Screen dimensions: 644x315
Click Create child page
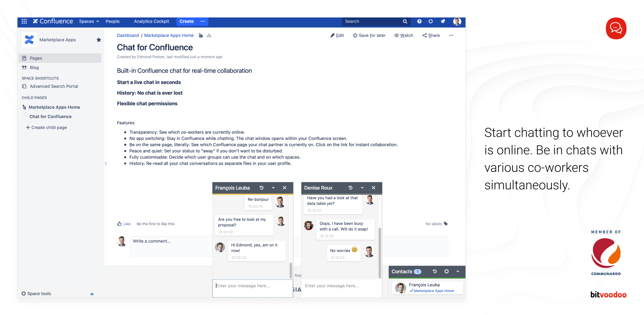click(46, 127)
